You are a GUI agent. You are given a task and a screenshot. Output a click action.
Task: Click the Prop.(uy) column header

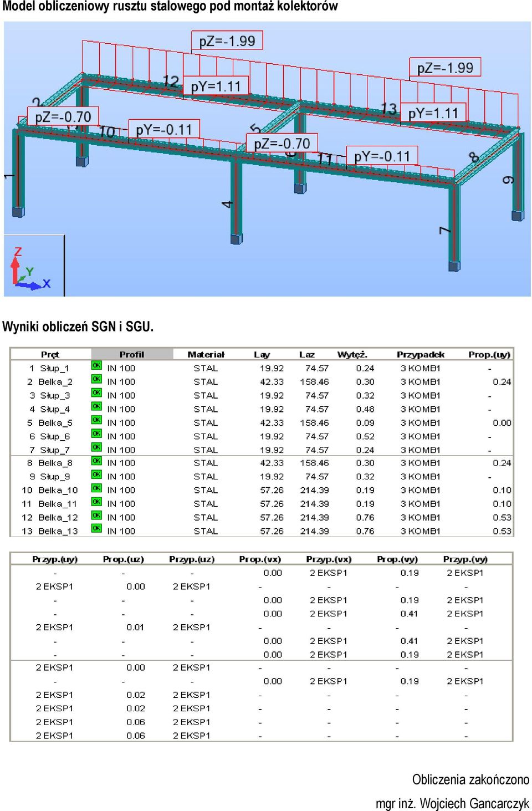(489, 354)
